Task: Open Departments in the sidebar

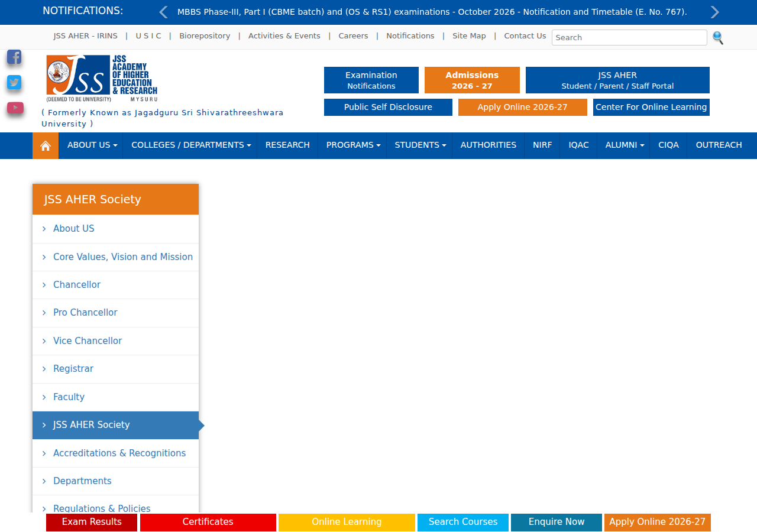Action: pos(116,481)
